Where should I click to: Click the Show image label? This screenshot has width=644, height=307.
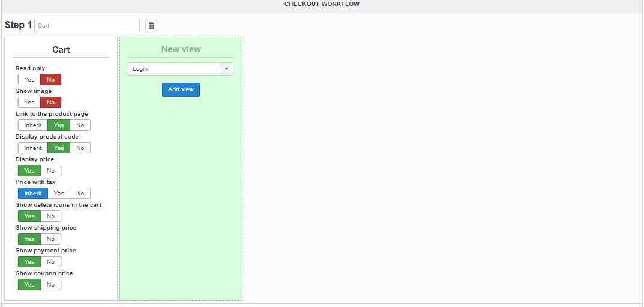tap(34, 91)
